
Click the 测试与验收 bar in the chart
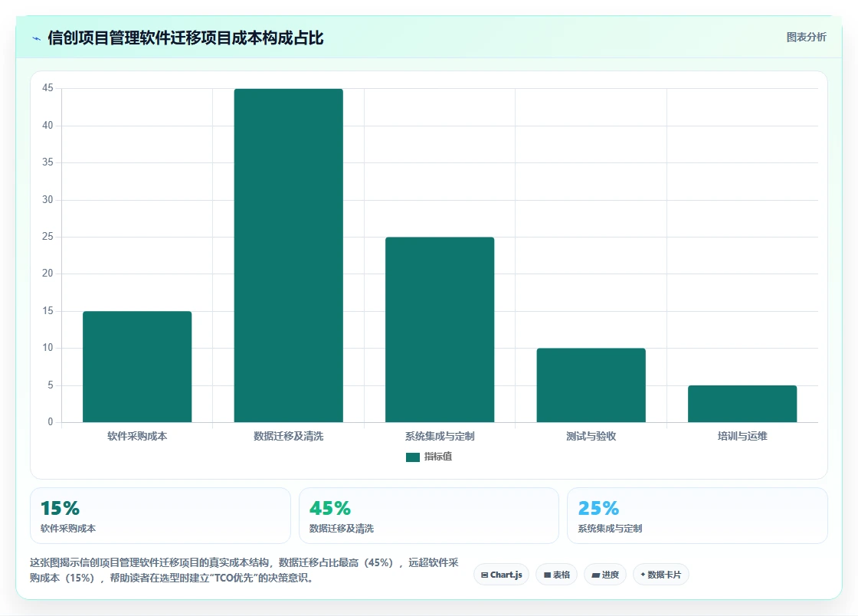click(591, 385)
